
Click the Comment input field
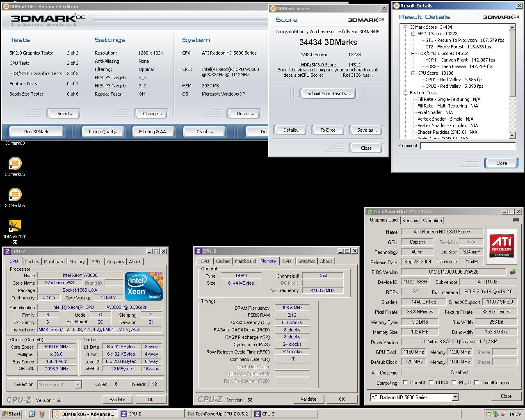468,146
